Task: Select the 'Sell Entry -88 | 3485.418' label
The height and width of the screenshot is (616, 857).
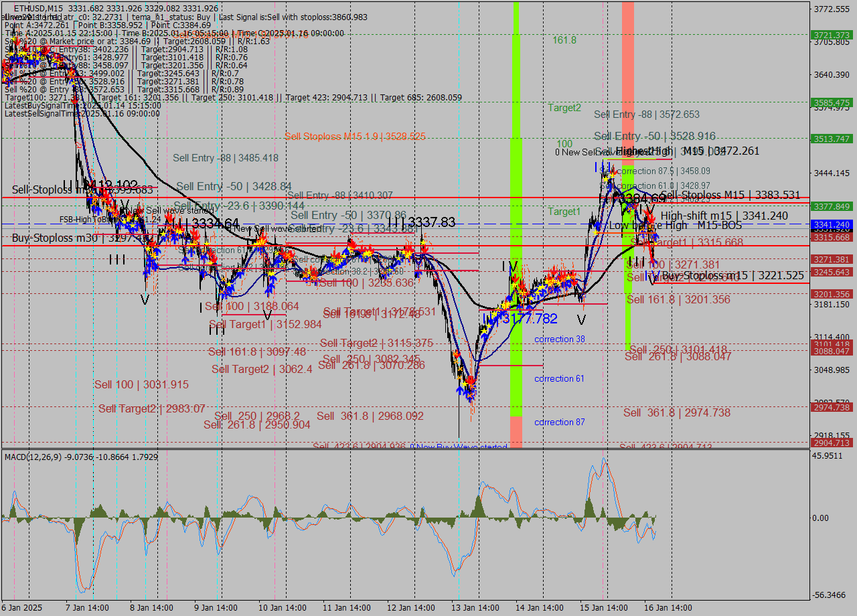Action: [226, 158]
